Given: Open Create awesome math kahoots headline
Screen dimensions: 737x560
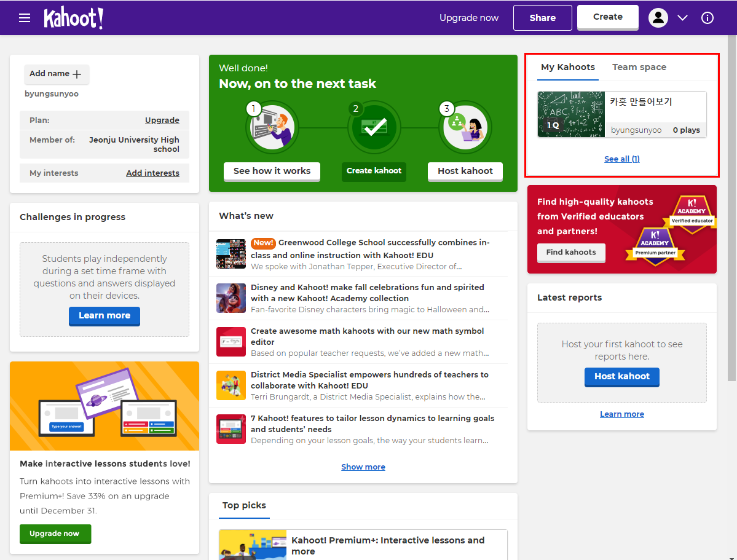Looking at the screenshot, I should [x=368, y=336].
